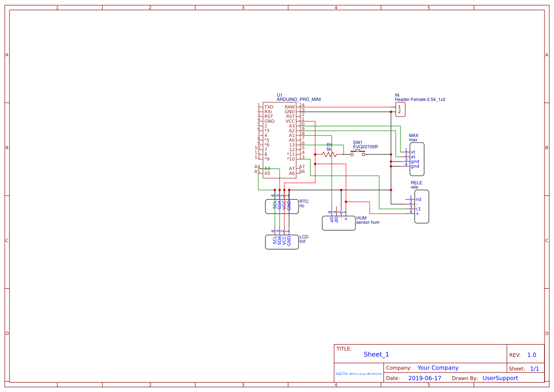Screen dimensions: 554x392
Task: Select the 'nd' pin on RELE module
Action: point(418,199)
